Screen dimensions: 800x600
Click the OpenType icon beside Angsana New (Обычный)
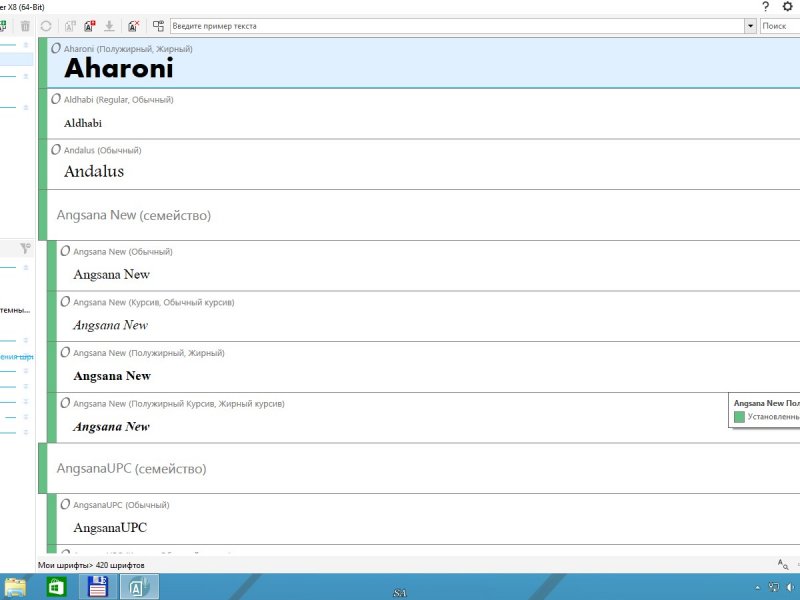[x=65, y=251]
